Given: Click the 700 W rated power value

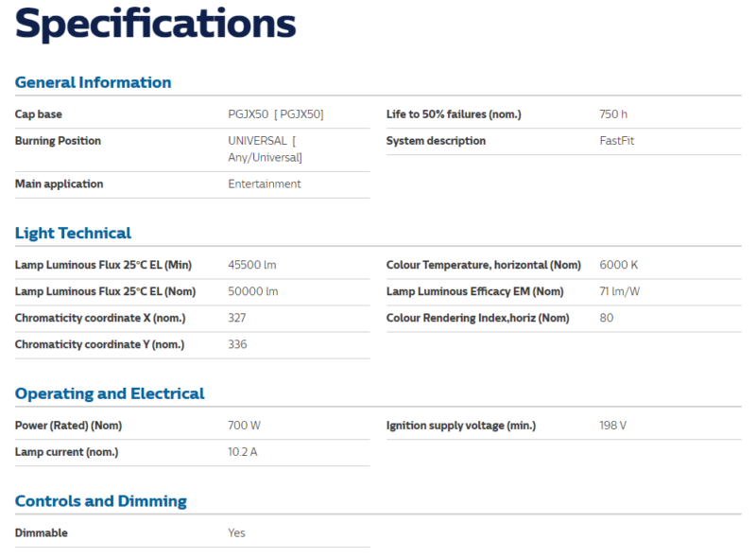Looking at the screenshot, I should click(x=244, y=426).
